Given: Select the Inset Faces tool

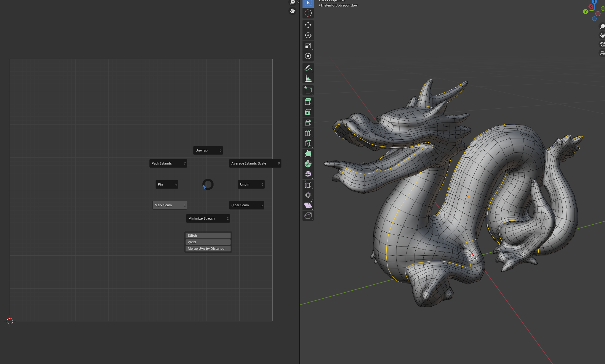Looking at the screenshot, I should (308, 112).
